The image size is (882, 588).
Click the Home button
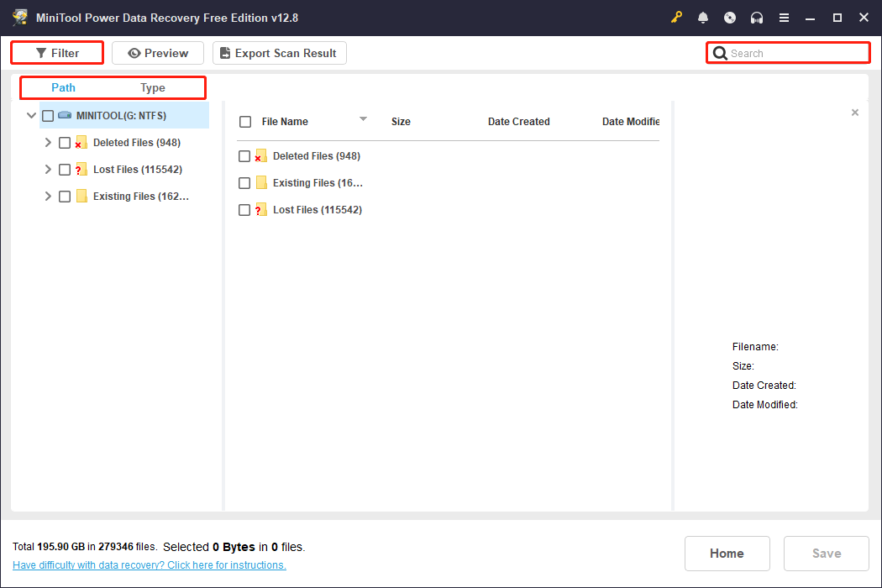[727, 553]
